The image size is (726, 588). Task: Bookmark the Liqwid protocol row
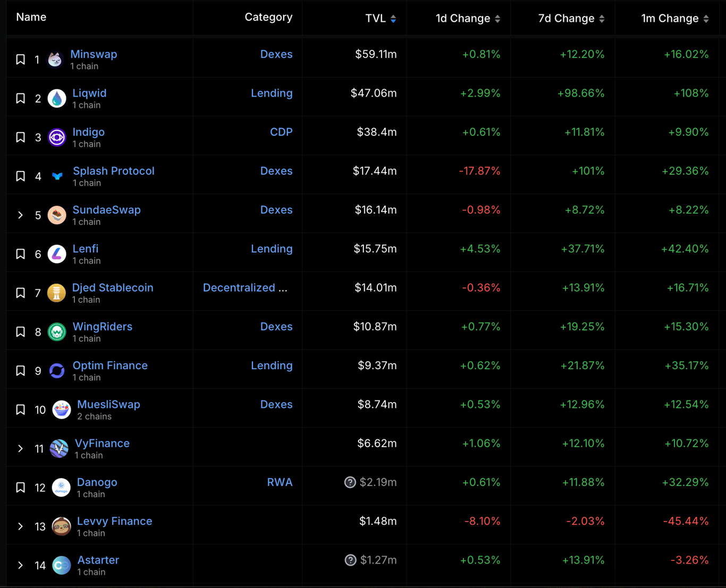20,98
